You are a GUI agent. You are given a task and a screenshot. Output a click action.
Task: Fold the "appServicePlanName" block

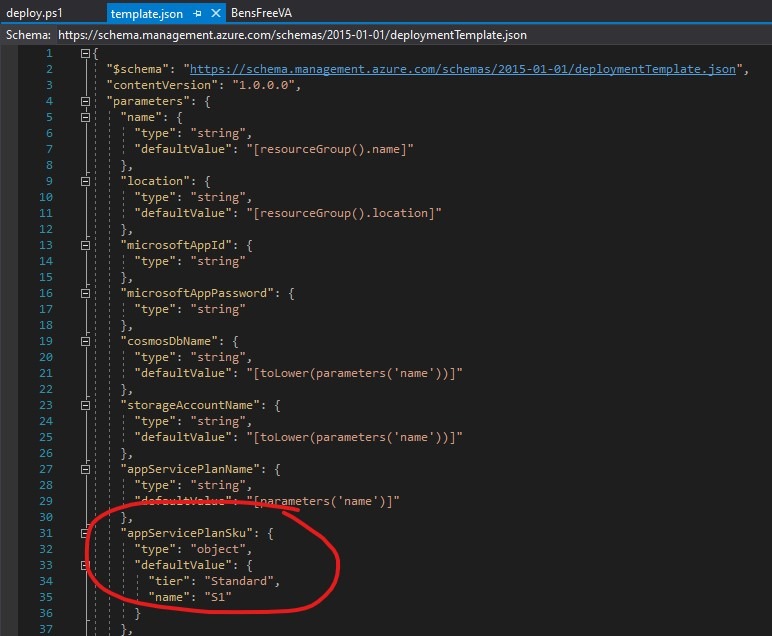point(85,469)
